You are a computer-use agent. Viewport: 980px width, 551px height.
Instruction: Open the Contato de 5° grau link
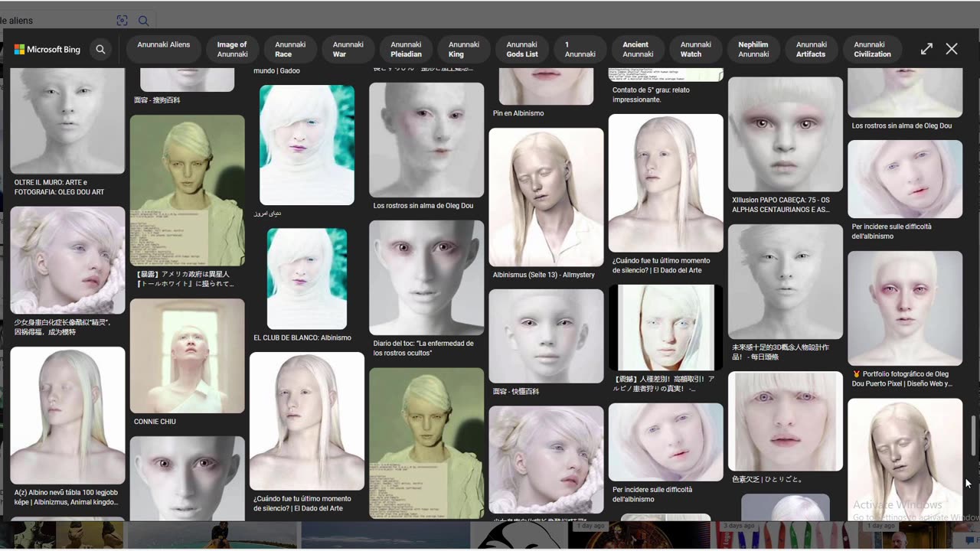tap(651, 95)
